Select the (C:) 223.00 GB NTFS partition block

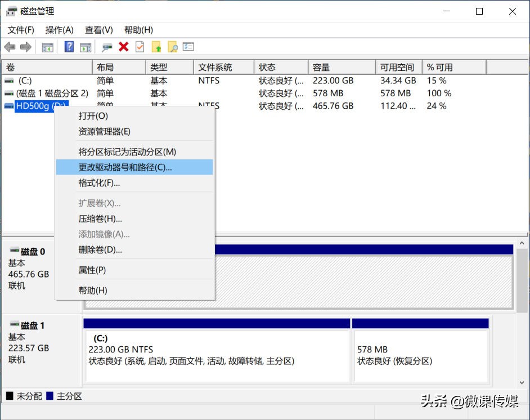[x=217, y=351]
